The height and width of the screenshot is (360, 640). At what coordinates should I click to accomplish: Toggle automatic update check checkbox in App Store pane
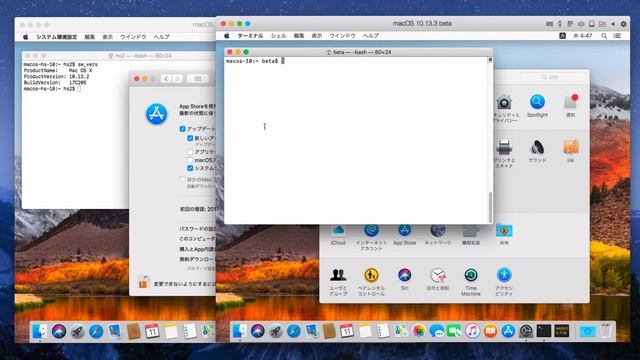point(182,129)
